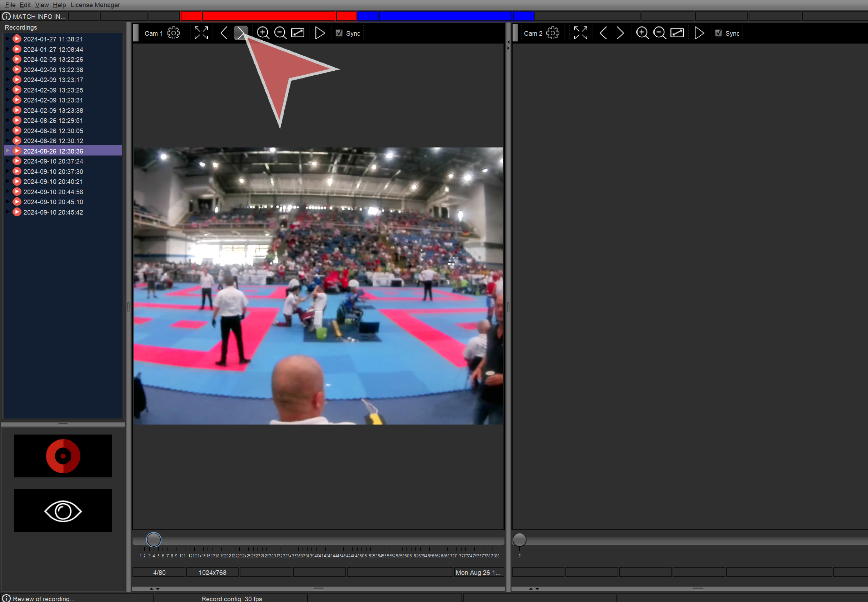Click Cam 2 aspect ratio icon
The height and width of the screenshot is (602, 868).
point(677,33)
